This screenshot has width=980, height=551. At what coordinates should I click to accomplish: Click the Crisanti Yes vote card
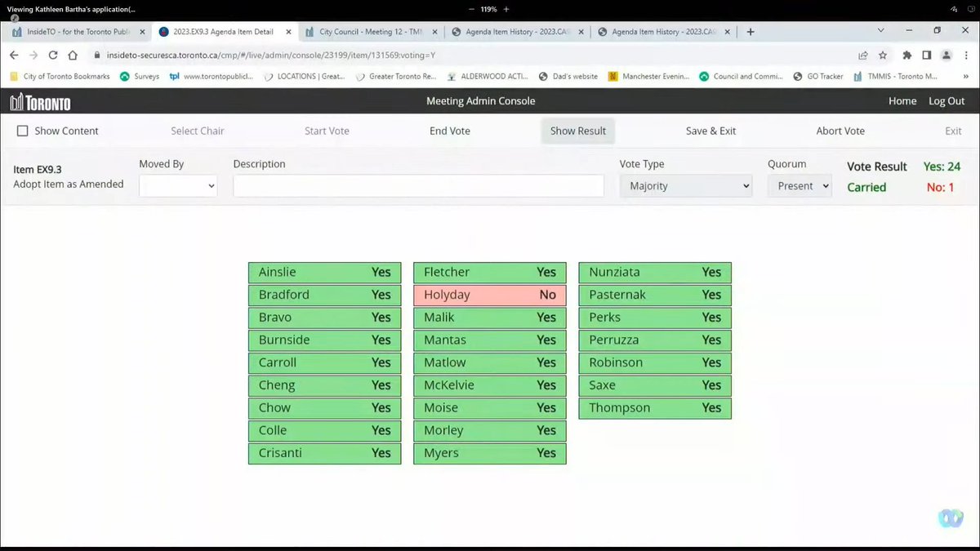324,453
